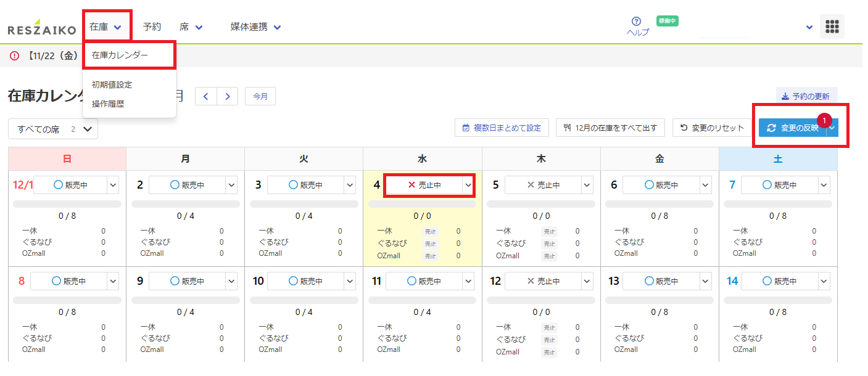The image size is (868, 376).
Task: Go to previous month arrow
Action: [x=206, y=96]
